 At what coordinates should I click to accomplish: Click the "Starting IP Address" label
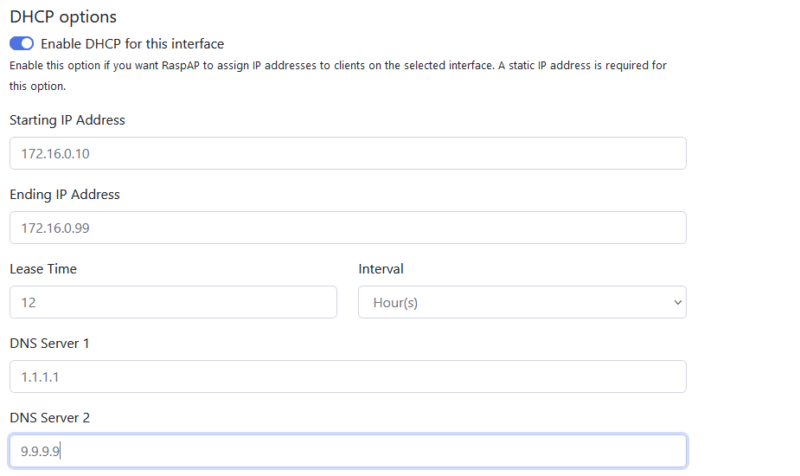[x=67, y=120]
